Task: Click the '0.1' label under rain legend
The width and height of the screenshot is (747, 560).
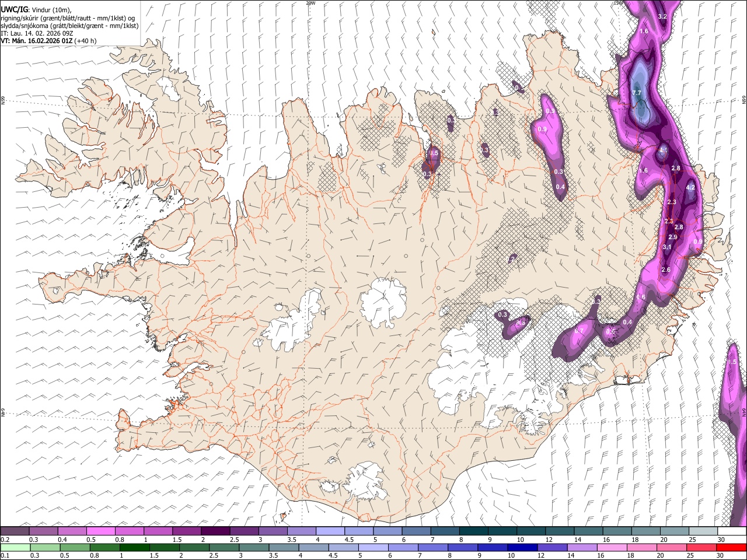Action: [5, 555]
